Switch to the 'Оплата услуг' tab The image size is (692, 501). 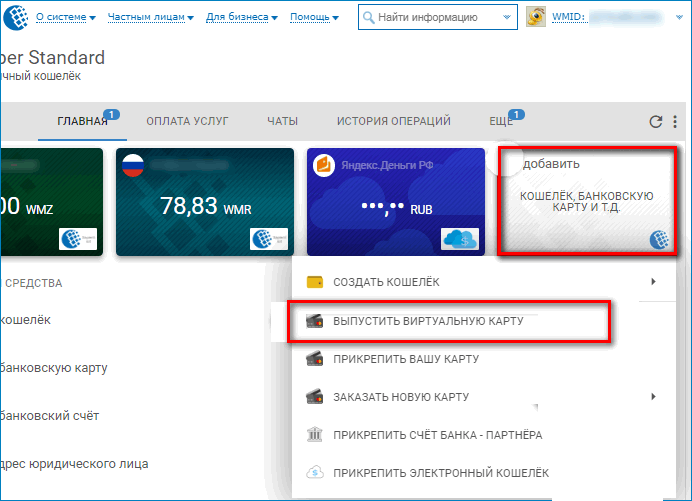click(x=188, y=121)
